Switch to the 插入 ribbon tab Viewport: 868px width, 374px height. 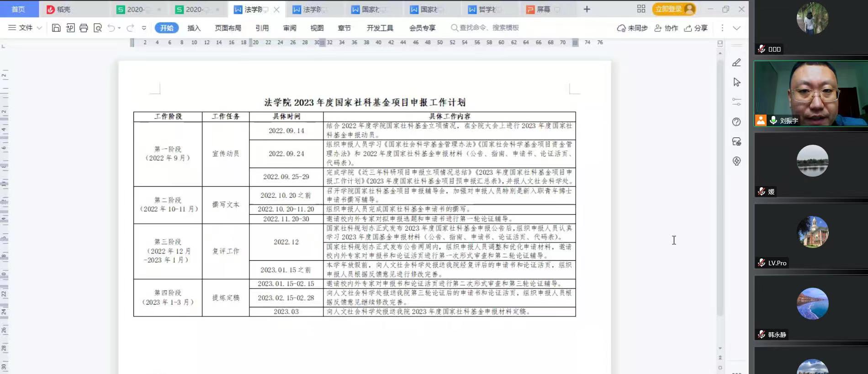pos(194,28)
